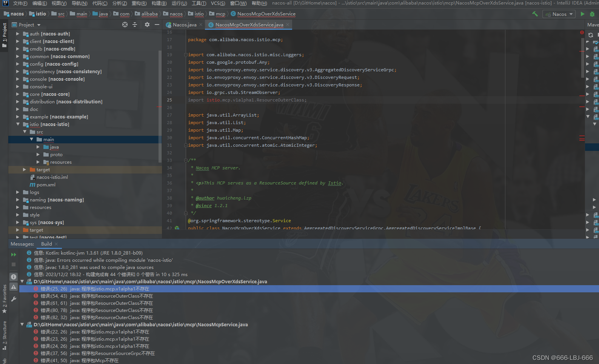Hide the Project panel with minus icon
The width and height of the screenshot is (599, 364).
(x=157, y=25)
